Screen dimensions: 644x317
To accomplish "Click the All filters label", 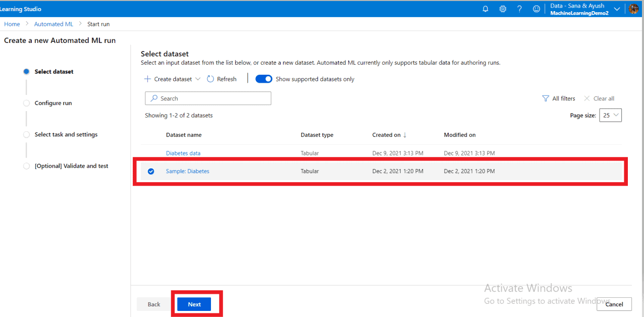I will coord(564,98).
